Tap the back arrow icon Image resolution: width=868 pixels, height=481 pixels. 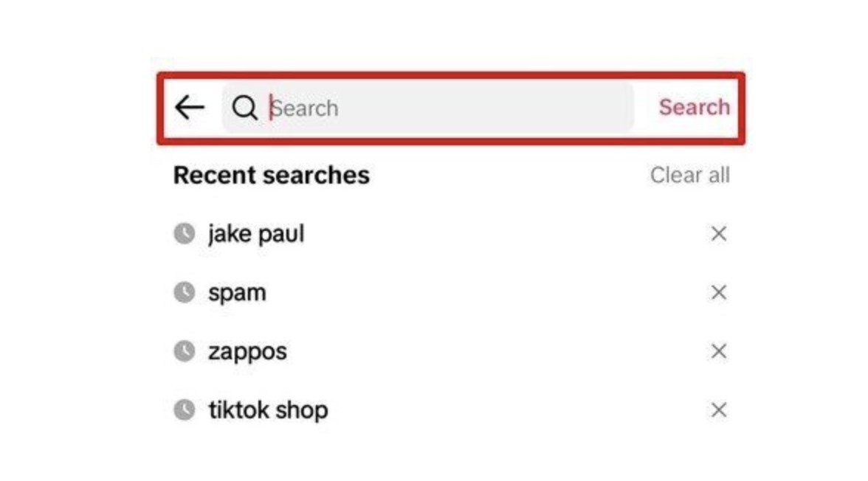click(190, 108)
